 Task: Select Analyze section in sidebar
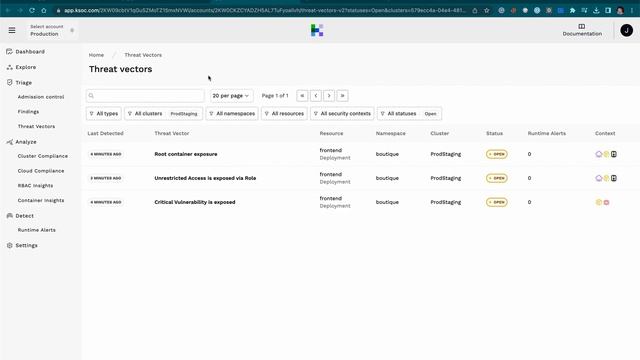point(26,142)
